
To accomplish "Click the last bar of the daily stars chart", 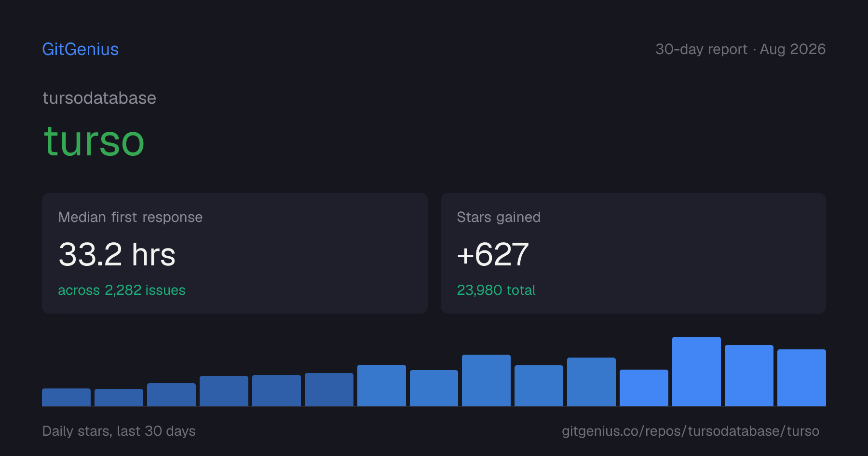I will tap(801, 378).
